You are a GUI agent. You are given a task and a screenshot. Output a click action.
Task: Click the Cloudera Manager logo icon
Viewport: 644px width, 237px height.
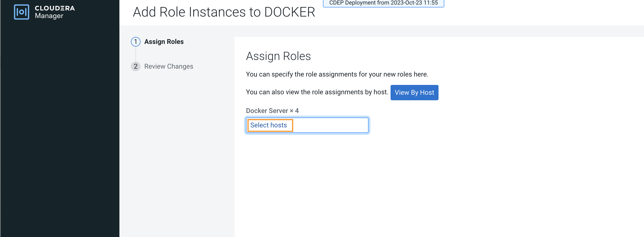point(22,12)
